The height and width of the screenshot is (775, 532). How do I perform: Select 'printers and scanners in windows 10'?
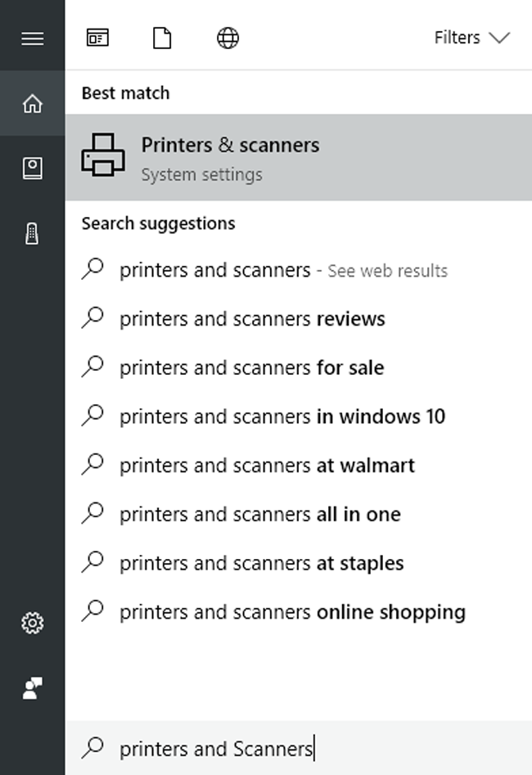(282, 417)
